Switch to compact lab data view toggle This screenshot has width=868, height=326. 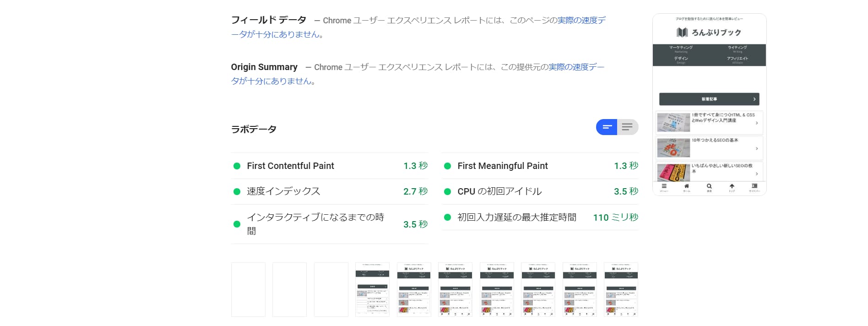(607, 127)
